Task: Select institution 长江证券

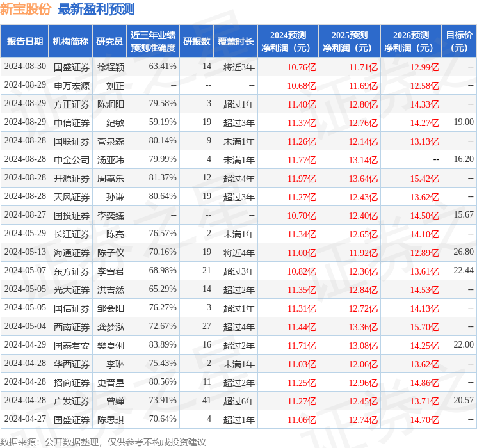Action: [72, 234]
